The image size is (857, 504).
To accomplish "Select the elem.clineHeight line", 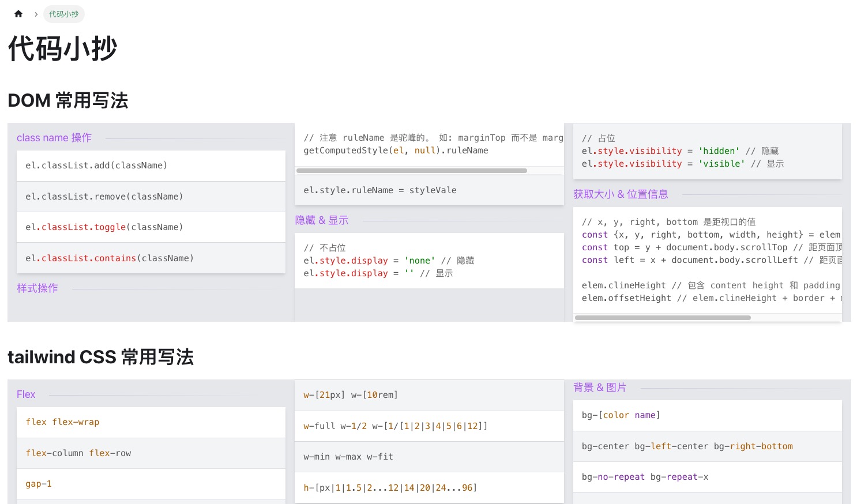I will tap(711, 285).
